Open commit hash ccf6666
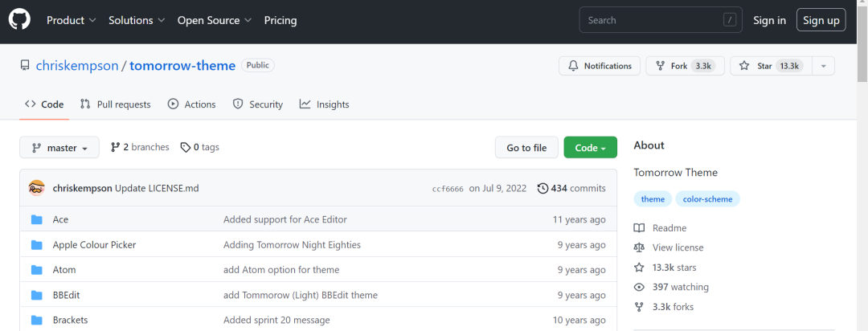This screenshot has width=868, height=331. pos(448,189)
